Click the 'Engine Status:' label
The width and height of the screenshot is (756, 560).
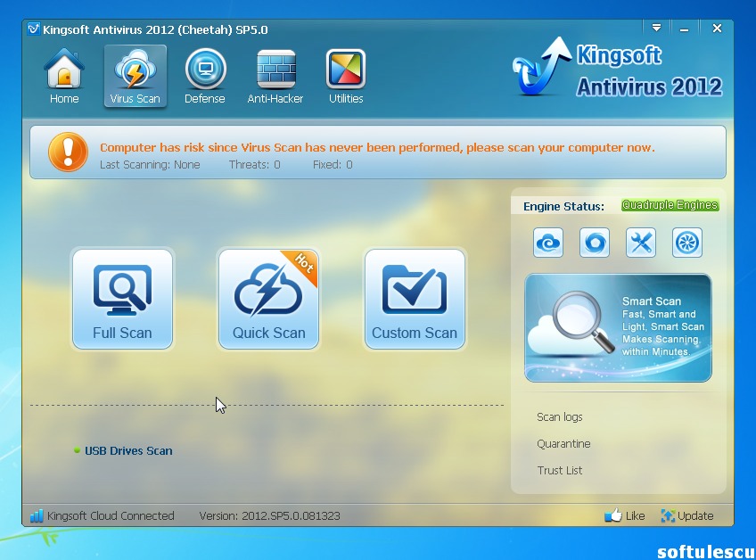tap(563, 207)
